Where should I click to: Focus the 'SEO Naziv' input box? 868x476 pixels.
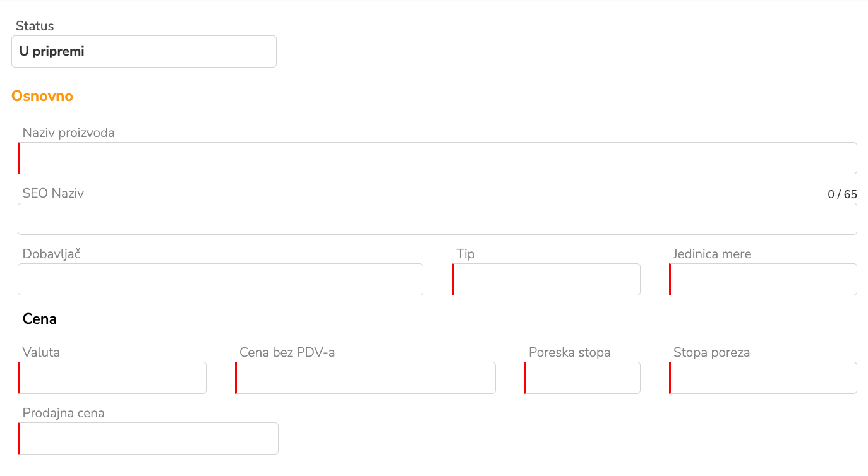(437, 219)
